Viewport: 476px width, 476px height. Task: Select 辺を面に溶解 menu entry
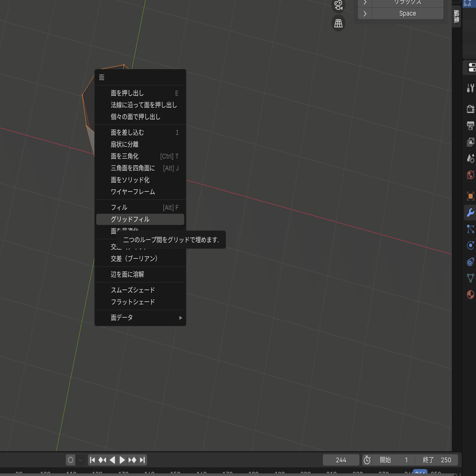point(140,274)
